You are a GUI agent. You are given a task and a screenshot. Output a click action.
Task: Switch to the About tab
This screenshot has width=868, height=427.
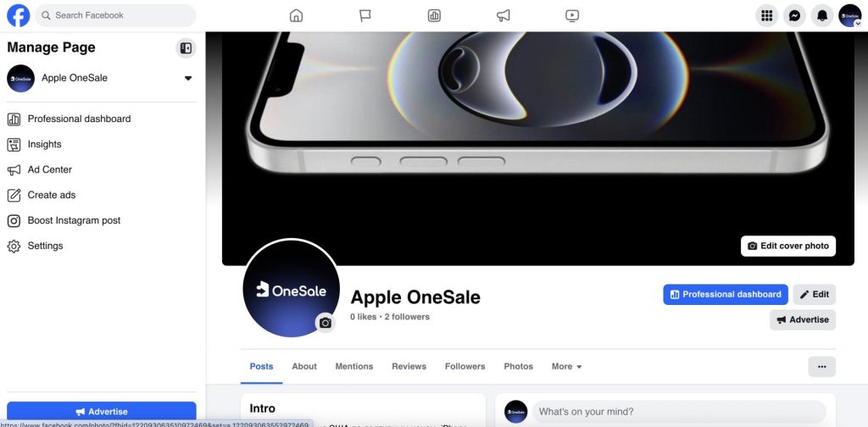click(x=304, y=366)
